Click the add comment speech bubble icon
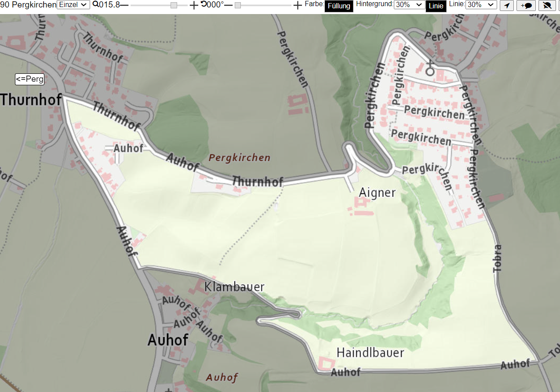Viewport: 560px width, 392px height. pos(526,5)
